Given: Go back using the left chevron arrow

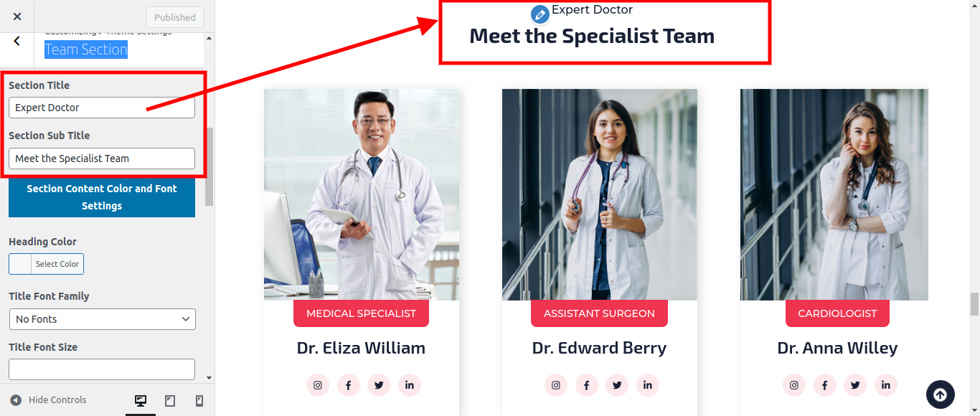Looking at the screenshot, I should click(x=17, y=42).
